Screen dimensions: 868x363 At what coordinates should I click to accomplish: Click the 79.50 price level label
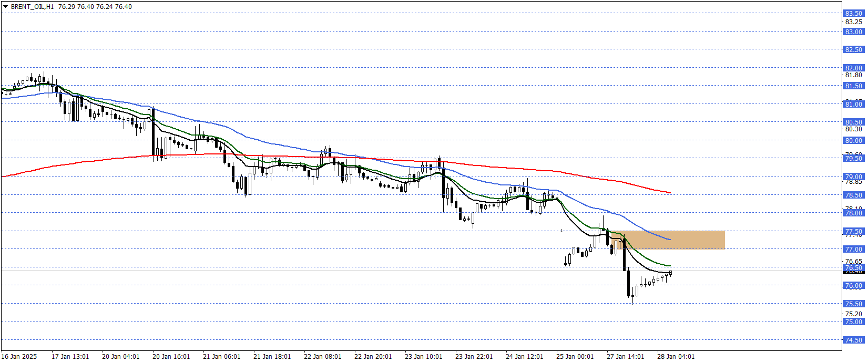tap(853, 158)
